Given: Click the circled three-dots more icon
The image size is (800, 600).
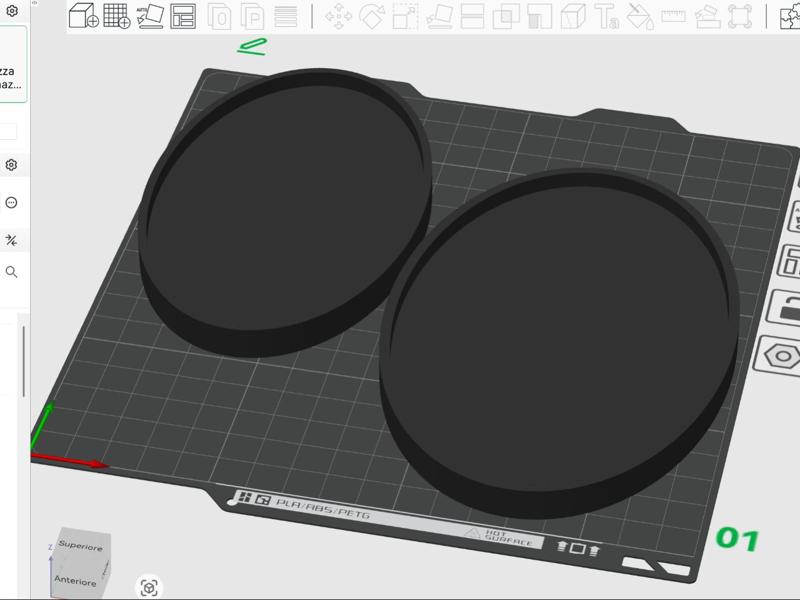Looking at the screenshot, I should coord(11,203).
